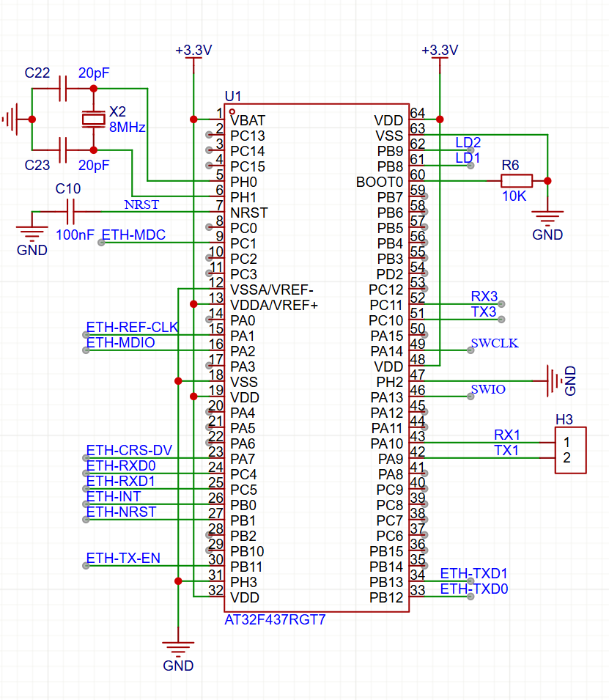Click the ETH-MDIO net label
Screen dimensions: 609x700
coord(120,342)
